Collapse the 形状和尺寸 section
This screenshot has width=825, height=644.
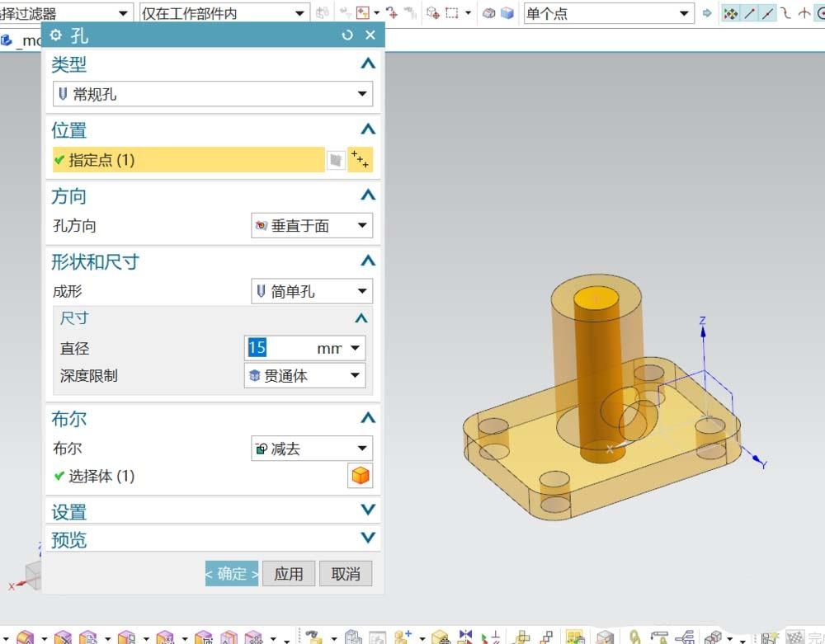click(369, 261)
